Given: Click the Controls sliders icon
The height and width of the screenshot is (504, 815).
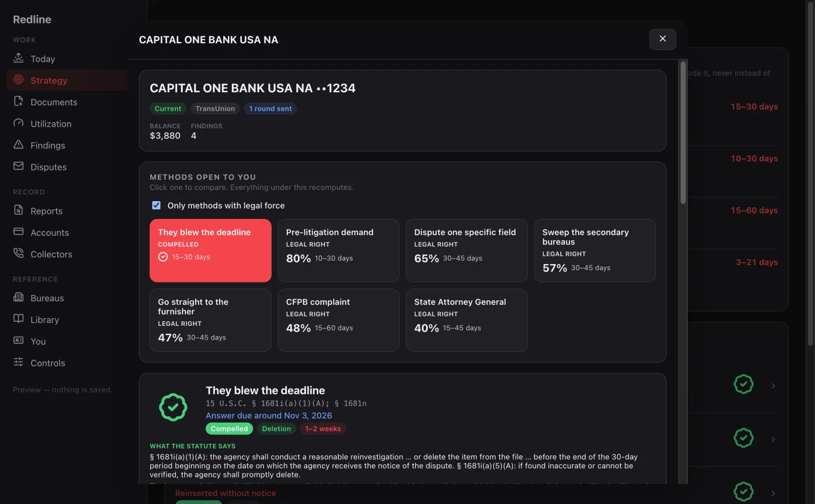Looking at the screenshot, I should pos(18,362).
